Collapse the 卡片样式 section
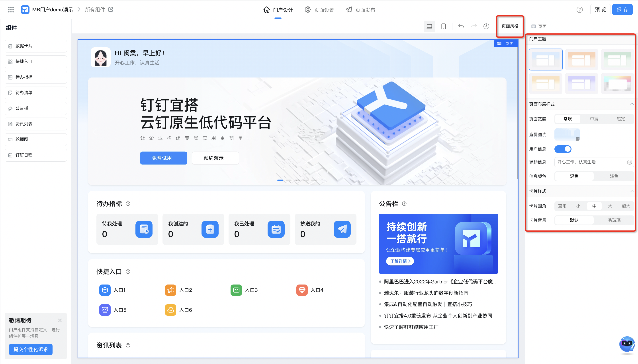This screenshot has width=638, height=364. click(x=632, y=191)
